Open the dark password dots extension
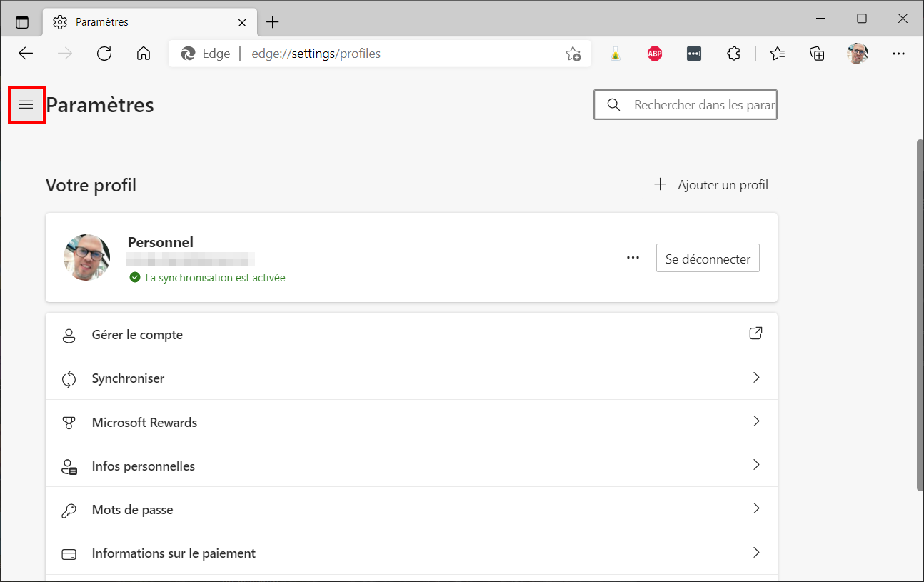This screenshot has width=924, height=582. click(694, 54)
